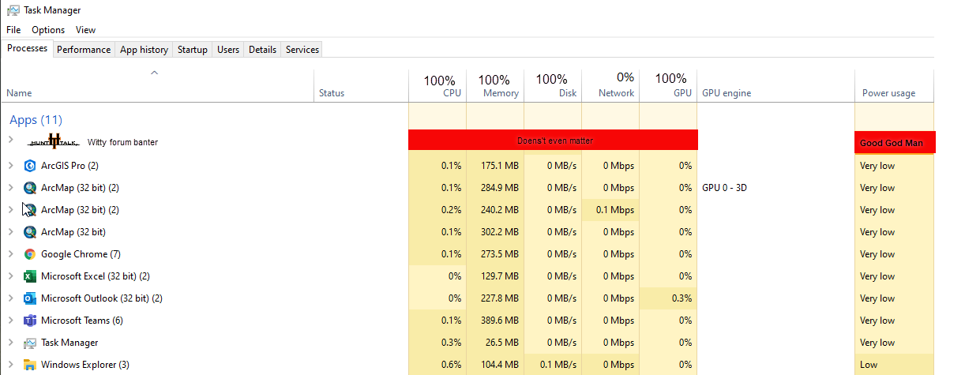Click the GPU engine column header

[727, 93]
